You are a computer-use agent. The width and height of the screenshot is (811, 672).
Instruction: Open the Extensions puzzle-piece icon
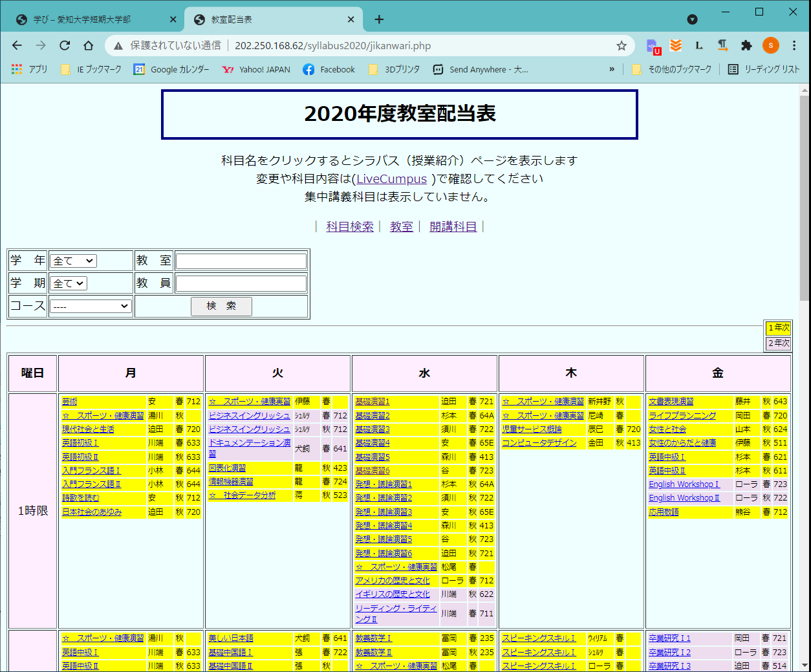point(746,45)
